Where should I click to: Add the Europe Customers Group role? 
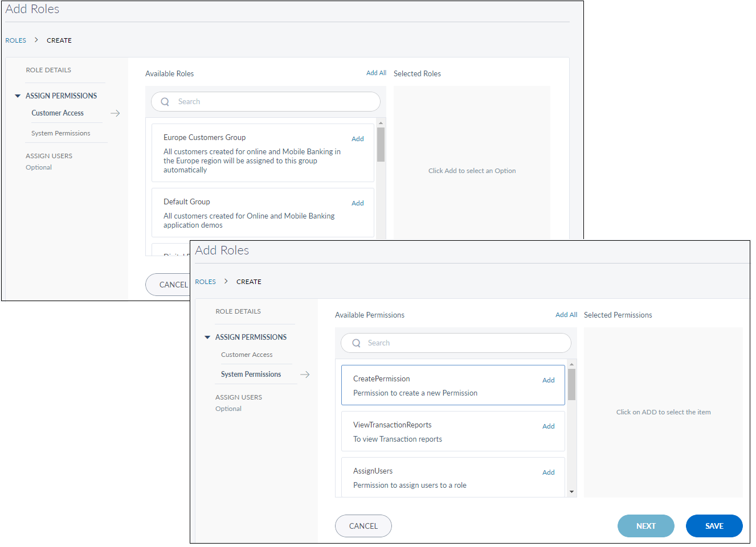pos(357,139)
